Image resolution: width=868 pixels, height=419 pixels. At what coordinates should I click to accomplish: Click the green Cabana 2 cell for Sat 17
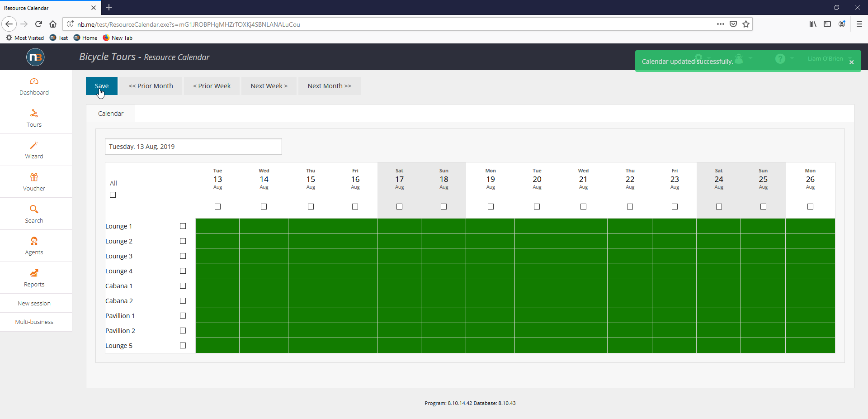pyautogui.click(x=399, y=300)
